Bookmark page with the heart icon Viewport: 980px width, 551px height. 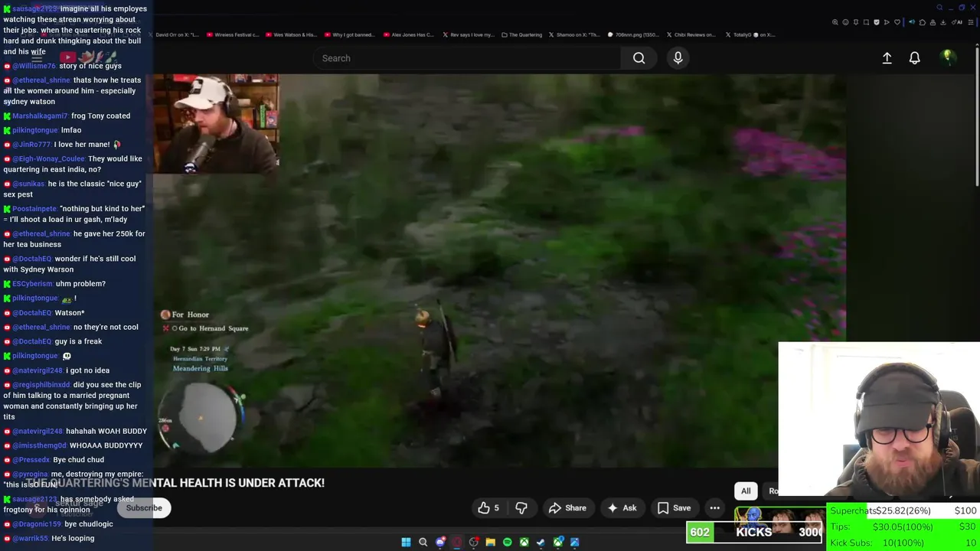(x=897, y=22)
